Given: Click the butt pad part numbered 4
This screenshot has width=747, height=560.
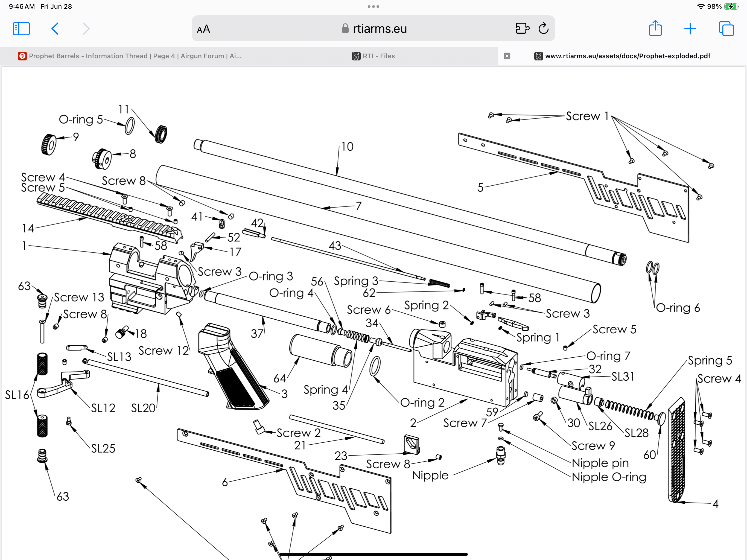Looking at the screenshot, I should click(x=676, y=450).
